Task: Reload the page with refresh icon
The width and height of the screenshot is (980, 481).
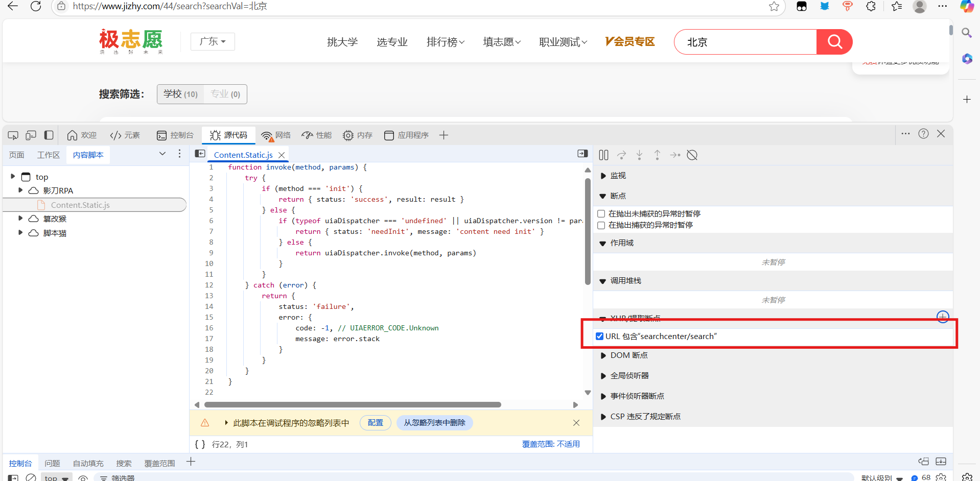Action: click(x=36, y=6)
